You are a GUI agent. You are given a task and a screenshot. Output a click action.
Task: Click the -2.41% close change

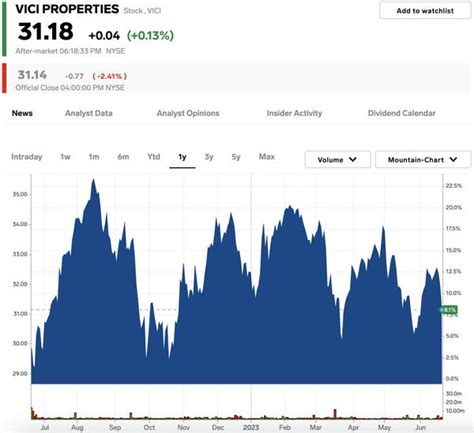[110, 76]
